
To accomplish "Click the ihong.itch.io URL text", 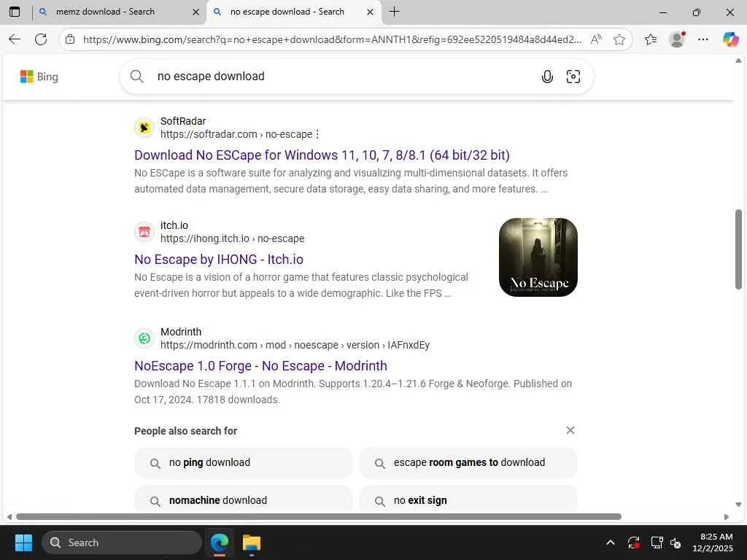I will pyautogui.click(x=233, y=238).
